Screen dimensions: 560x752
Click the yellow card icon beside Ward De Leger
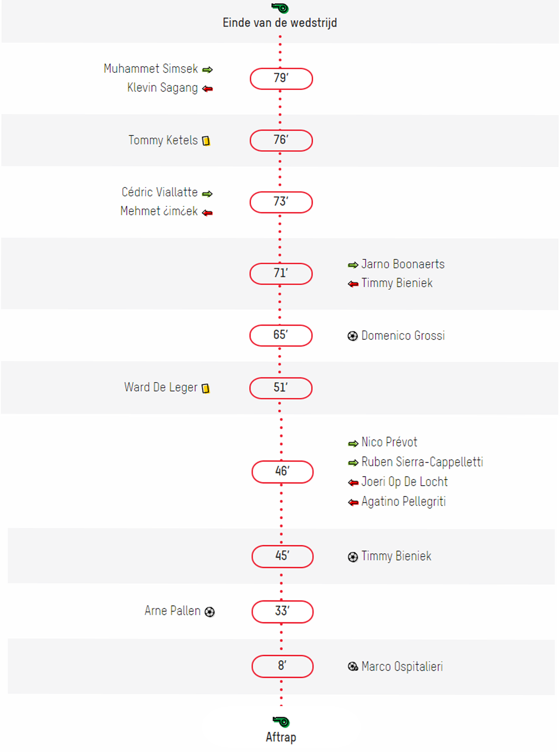pyautogui.click(x=206, y=388)
